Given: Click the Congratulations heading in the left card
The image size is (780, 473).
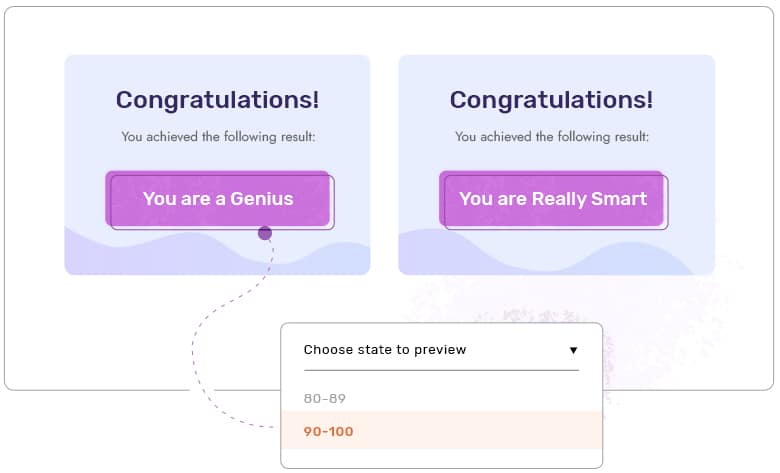Looking at the screenshot, I should click(217, 100).
